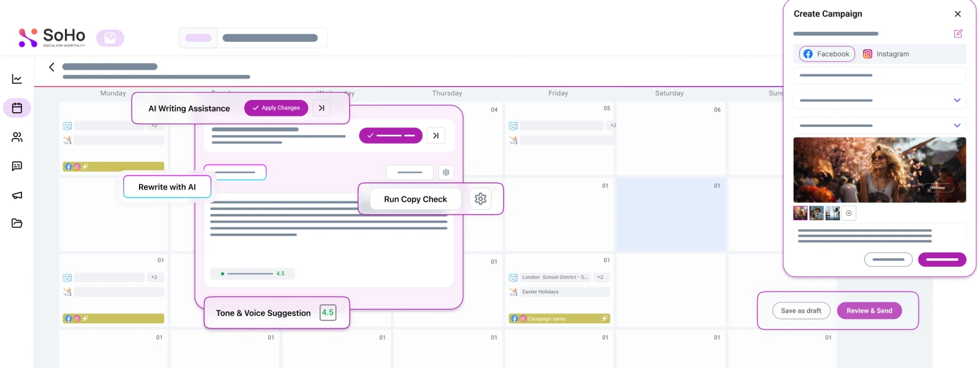Image resolution: width=980 pixels, height=368 pixels.
Task: Select the third image thumbnail
Action: point(832,213)
